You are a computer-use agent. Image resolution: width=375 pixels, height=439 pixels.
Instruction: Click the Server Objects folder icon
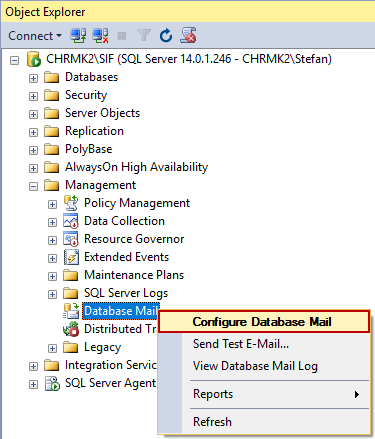tap(52, 113)
